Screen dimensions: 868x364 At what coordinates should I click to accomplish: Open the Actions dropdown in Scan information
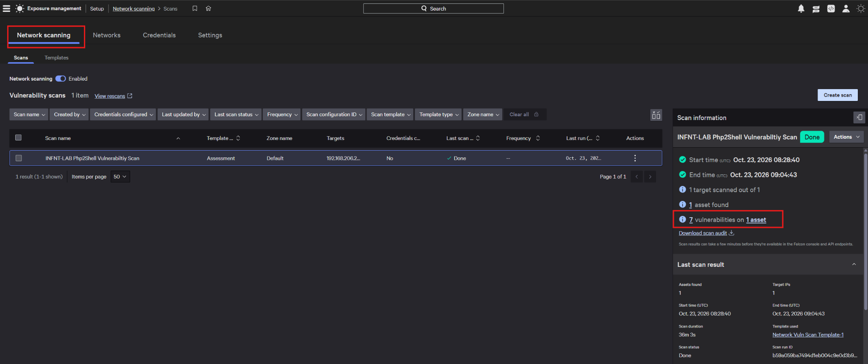tap(846, 137)
